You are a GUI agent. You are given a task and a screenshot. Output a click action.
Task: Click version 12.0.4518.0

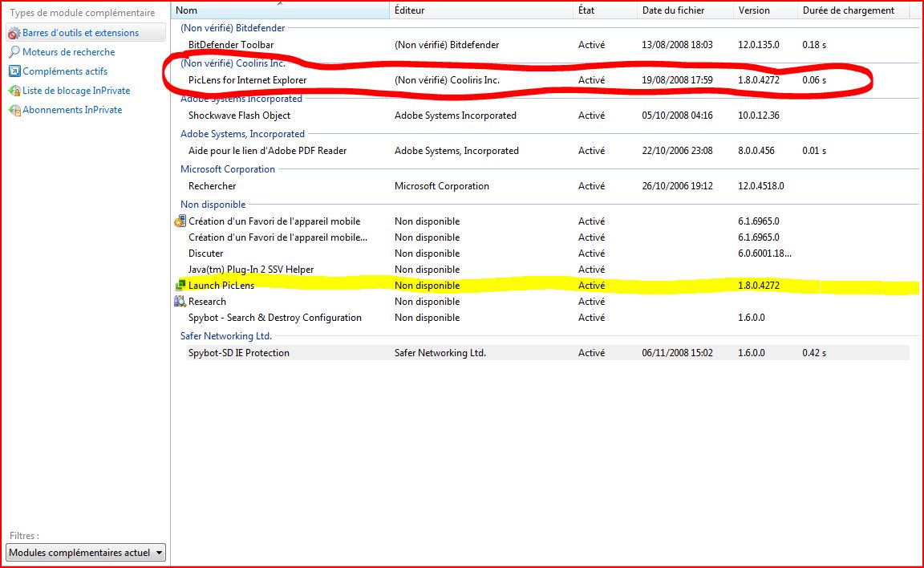(760, 186)
